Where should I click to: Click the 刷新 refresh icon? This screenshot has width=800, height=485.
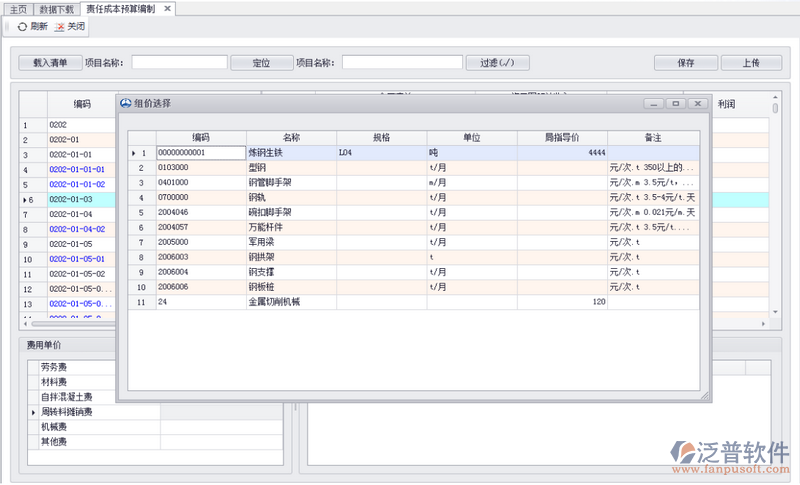coord(22,26)
